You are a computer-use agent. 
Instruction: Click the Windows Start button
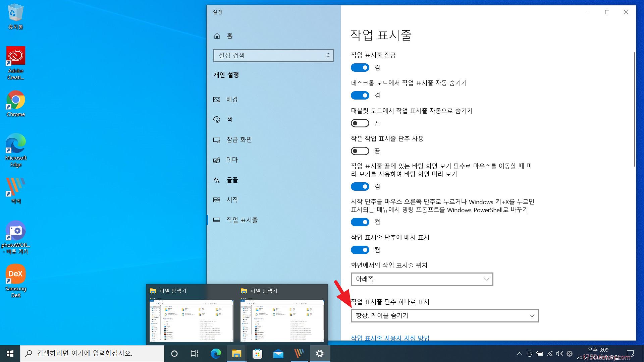point(10,354)
